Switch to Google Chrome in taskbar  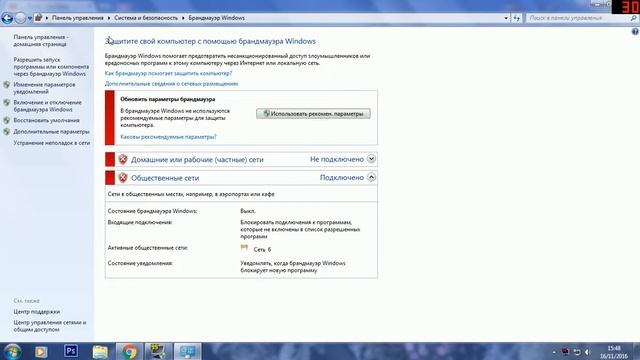point(129,352)
